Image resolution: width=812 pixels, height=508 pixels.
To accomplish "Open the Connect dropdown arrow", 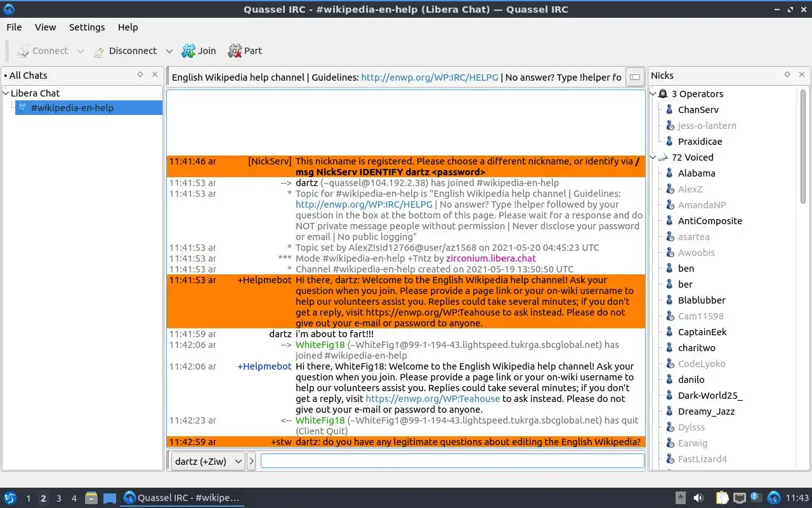I will pyautogui.click(x=80, y=51).
